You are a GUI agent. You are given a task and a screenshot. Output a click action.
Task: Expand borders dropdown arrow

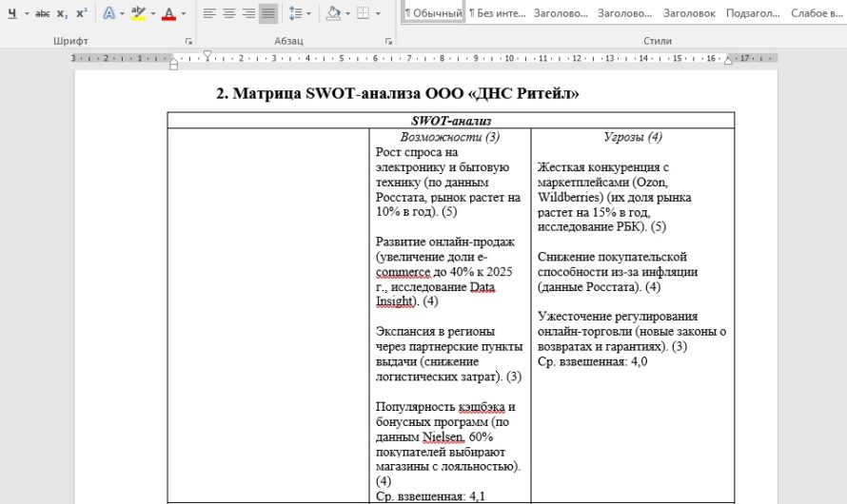378,13
